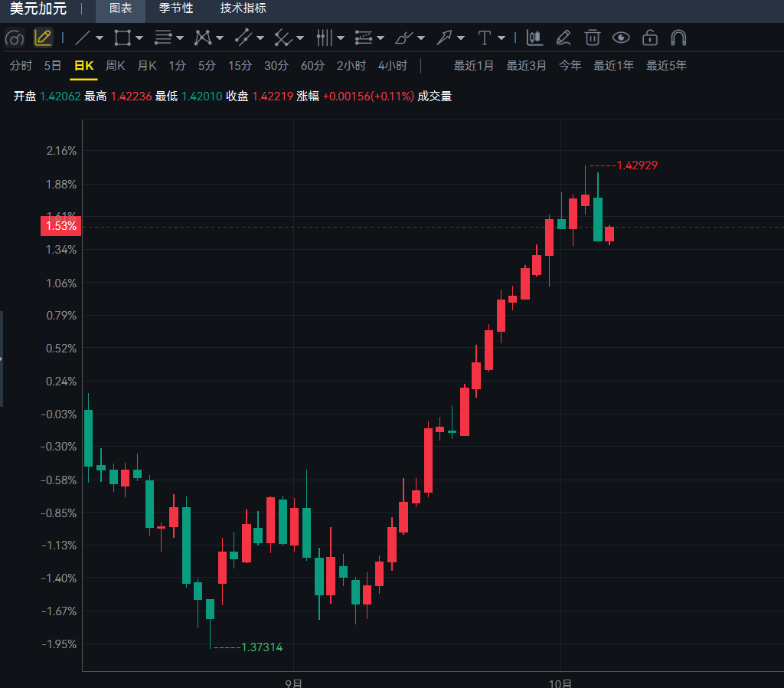Select the pitchfork crossing lines tool
Image resolution: width=784 pixels, height=688 pixels.
point(283,38)
